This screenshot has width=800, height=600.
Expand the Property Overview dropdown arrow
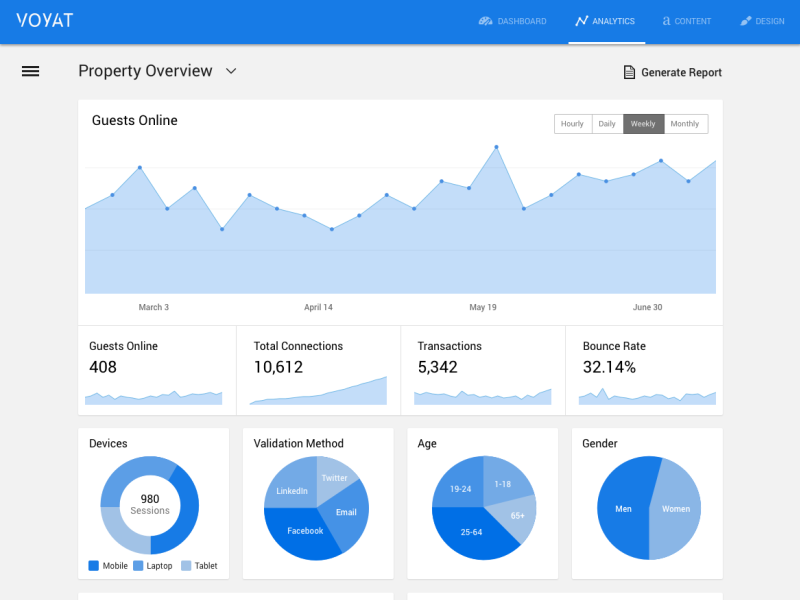231,71
